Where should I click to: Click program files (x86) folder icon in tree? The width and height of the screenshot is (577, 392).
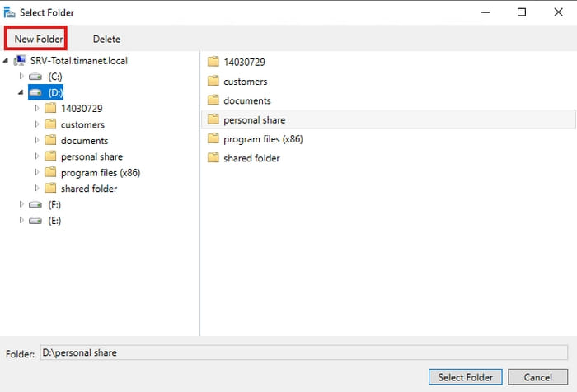[x=50, y=172]
